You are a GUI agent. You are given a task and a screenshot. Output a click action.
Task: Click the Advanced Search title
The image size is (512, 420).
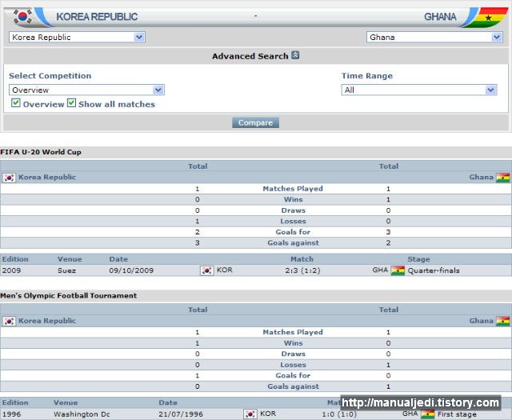point(250,56)
